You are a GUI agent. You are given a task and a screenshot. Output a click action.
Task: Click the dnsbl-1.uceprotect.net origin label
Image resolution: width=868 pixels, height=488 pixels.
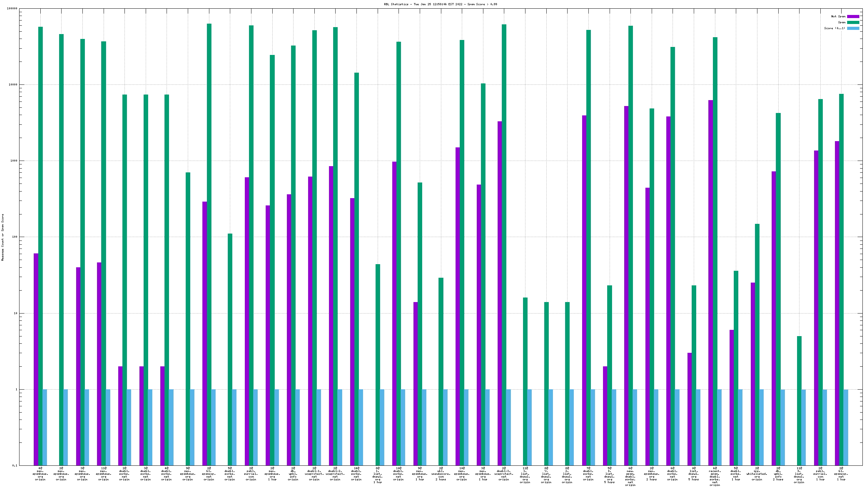coord(314,474)
